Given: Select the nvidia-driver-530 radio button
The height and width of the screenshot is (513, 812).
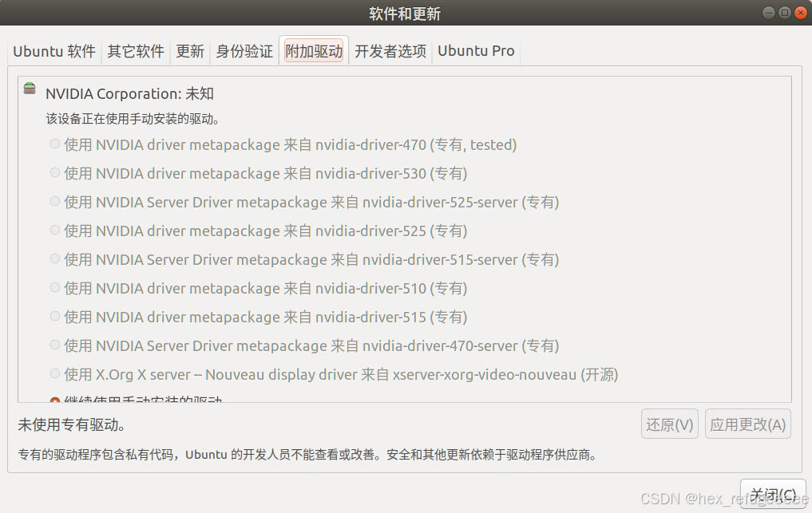Looking at the screenshot, I should pos(55,172).
